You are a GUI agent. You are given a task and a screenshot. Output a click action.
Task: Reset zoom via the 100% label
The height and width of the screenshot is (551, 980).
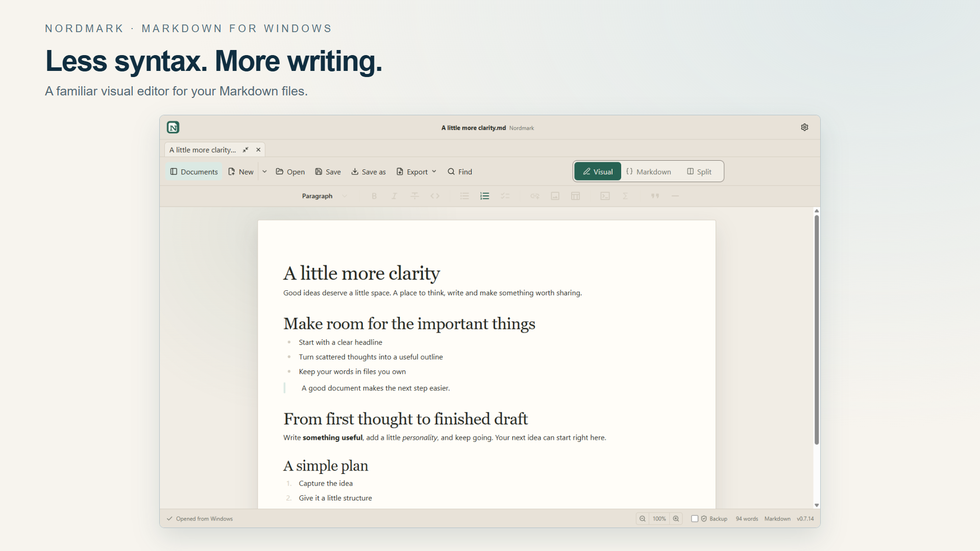point(659,519)
